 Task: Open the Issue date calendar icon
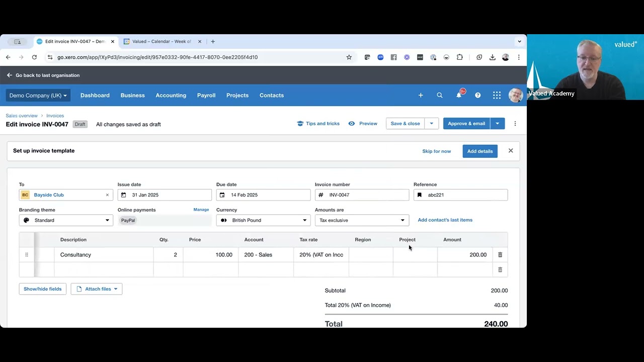[123, 195]
